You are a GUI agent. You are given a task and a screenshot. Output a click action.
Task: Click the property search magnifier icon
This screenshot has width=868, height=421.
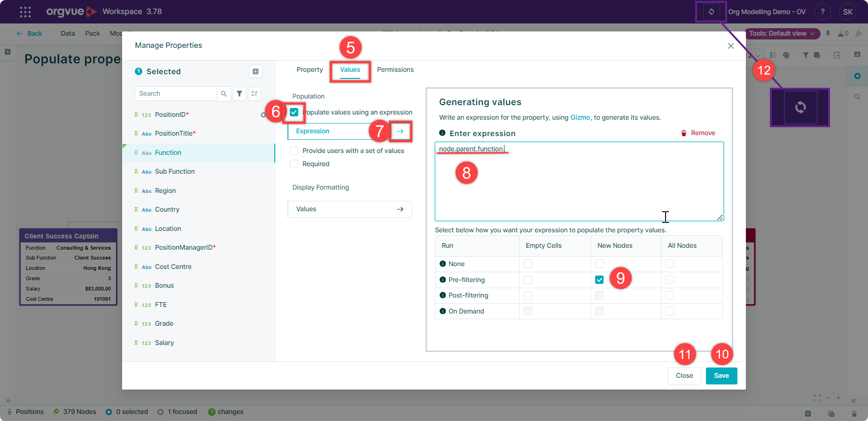[224, 93]
